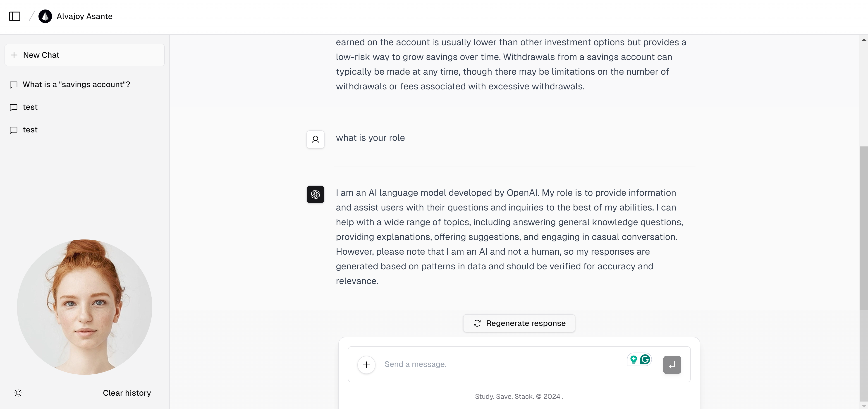Toggle the sidebar panel icon
Image resolution: width=868 pixels, height=409 pixels.
(x=15, y=16)
